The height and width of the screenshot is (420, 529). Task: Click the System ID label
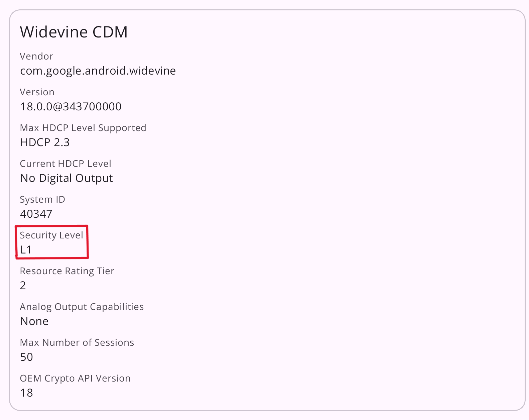pos(42,199)
